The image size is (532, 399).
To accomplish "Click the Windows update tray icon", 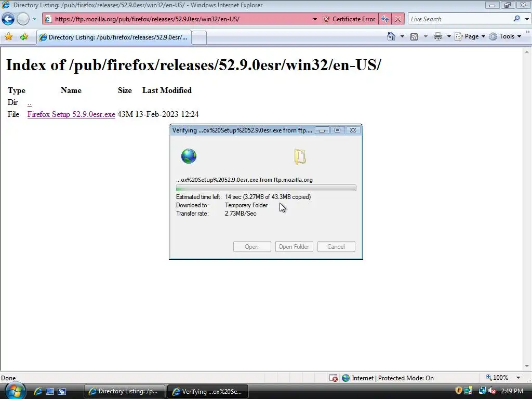I will coord(469,391).
